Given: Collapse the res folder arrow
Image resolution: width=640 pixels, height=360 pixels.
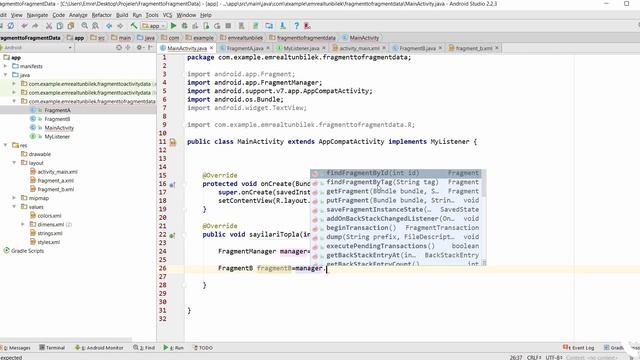Looking at the screenshot, I should (5, 145).
